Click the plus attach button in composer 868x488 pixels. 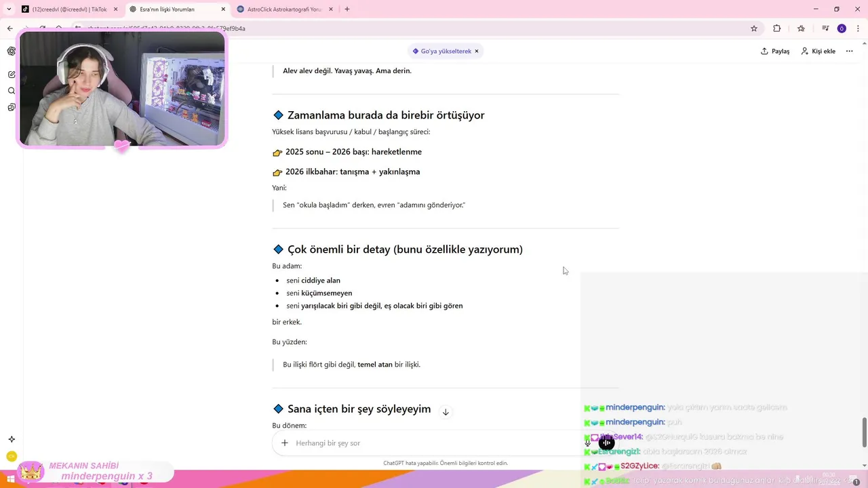click(x=285, y=443)
